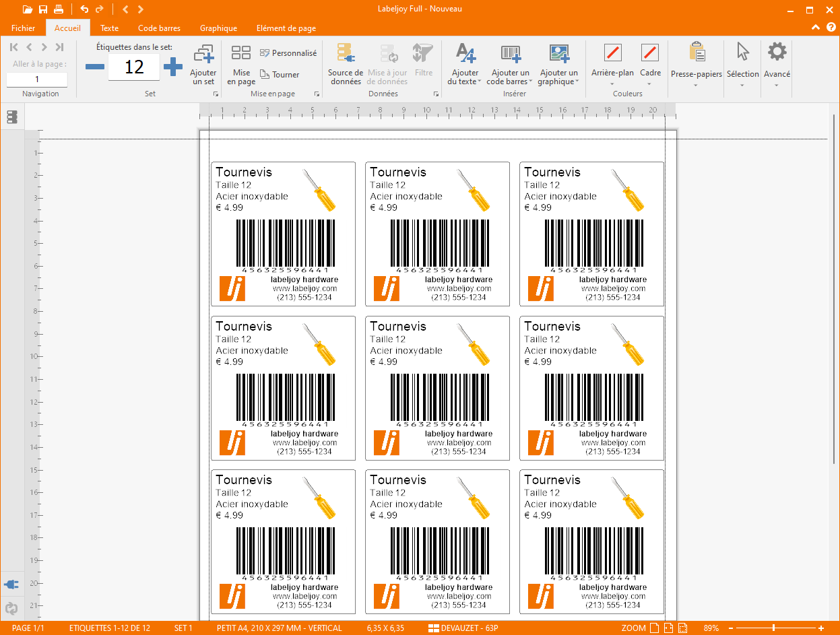Viewport: 840px width, 635px height.
Task: Click Mise à jour de données
Action: tap(387, 65)
